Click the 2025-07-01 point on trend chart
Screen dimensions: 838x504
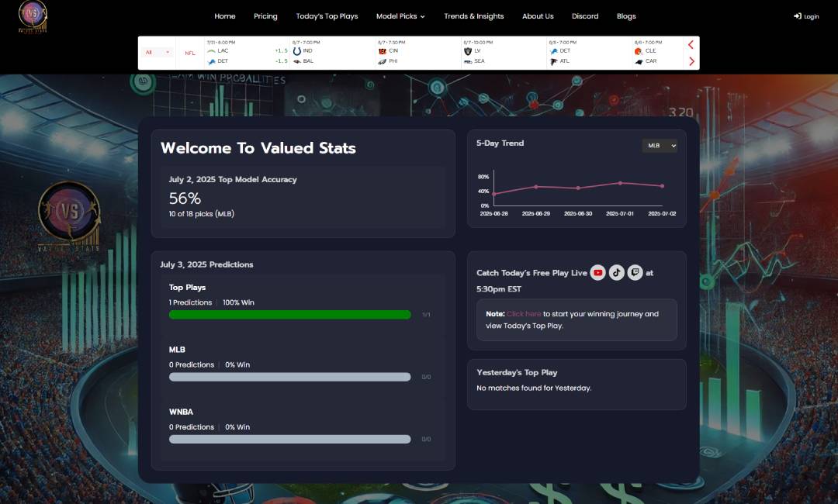point(620,183)
